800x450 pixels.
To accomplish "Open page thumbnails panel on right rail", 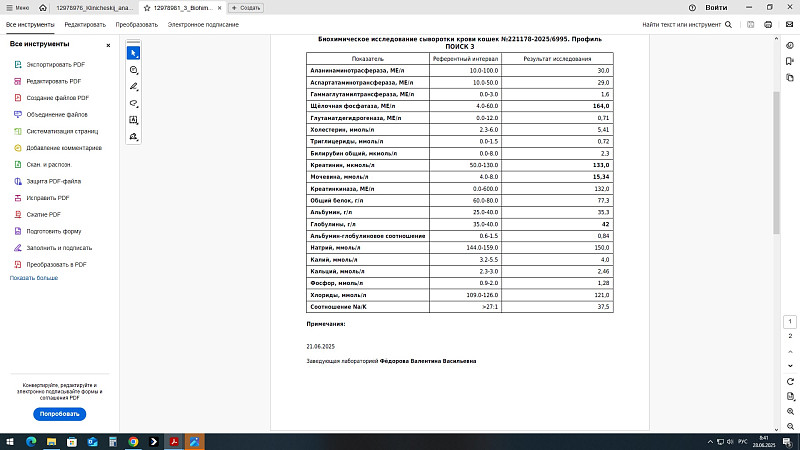I will pyautogui.click(x=790, y=78).
